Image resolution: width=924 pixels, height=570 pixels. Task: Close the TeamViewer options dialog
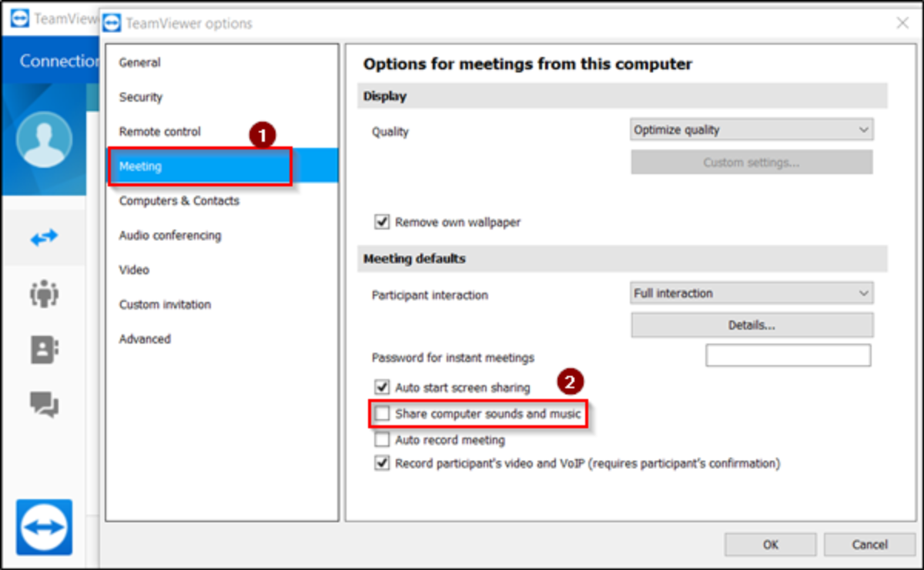(902, 23)
